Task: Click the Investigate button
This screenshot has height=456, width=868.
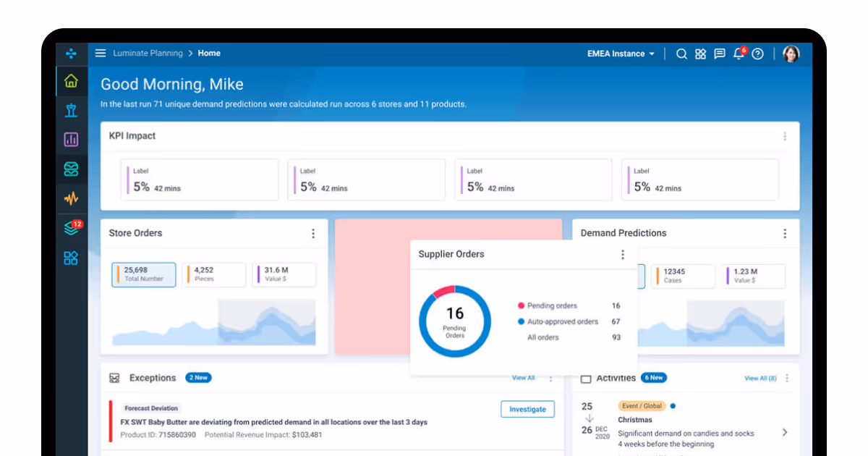Action: click(527, 409)
